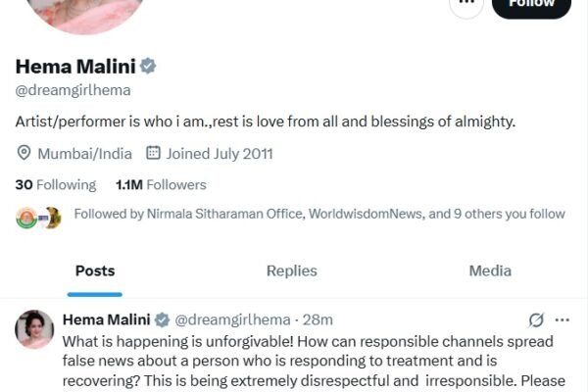The width and height of the screenshot is (588, 392).
Task: Open the 30 Following list
Action: pos(56,184)
